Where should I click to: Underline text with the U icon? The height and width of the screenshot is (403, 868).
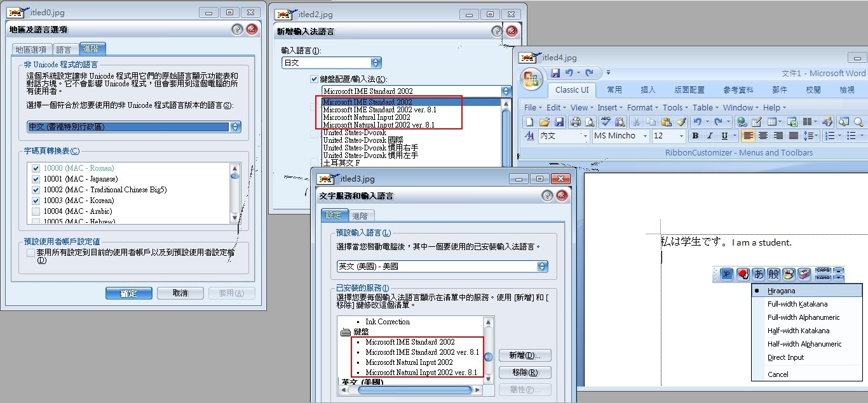725,136
